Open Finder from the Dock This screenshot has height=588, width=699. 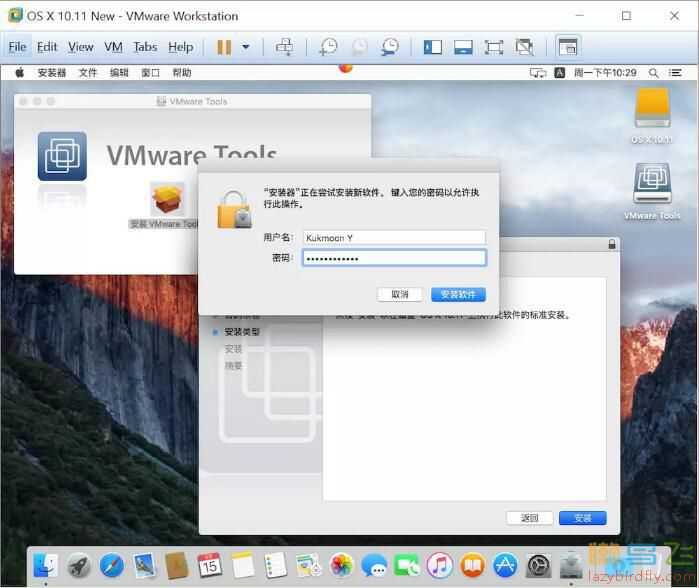(46, 566)
